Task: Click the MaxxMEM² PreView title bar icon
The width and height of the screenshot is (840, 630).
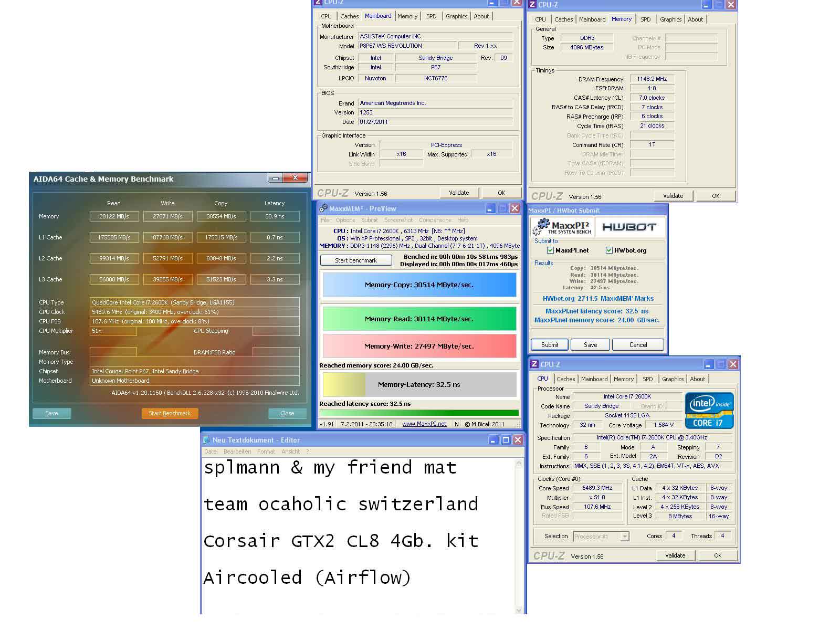Action: click(x=323, y=208)
